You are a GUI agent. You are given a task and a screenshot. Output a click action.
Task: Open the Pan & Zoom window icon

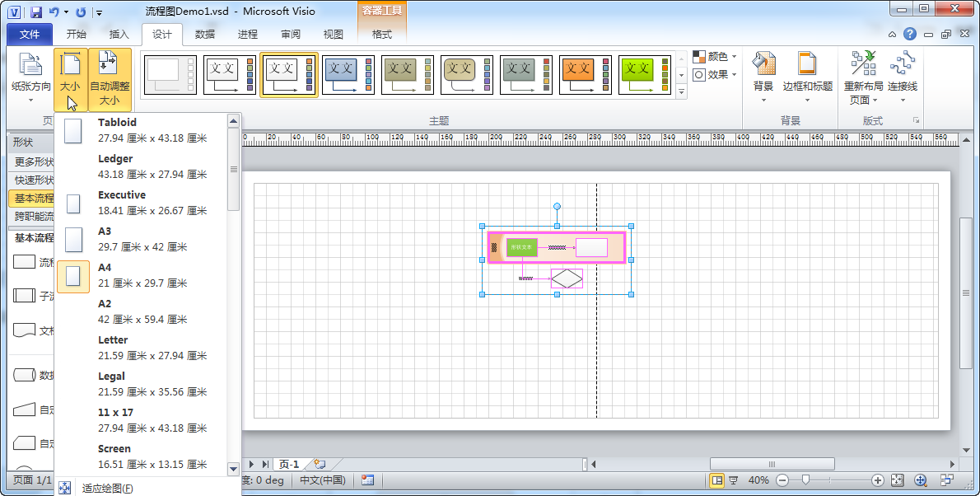point(921,480)
